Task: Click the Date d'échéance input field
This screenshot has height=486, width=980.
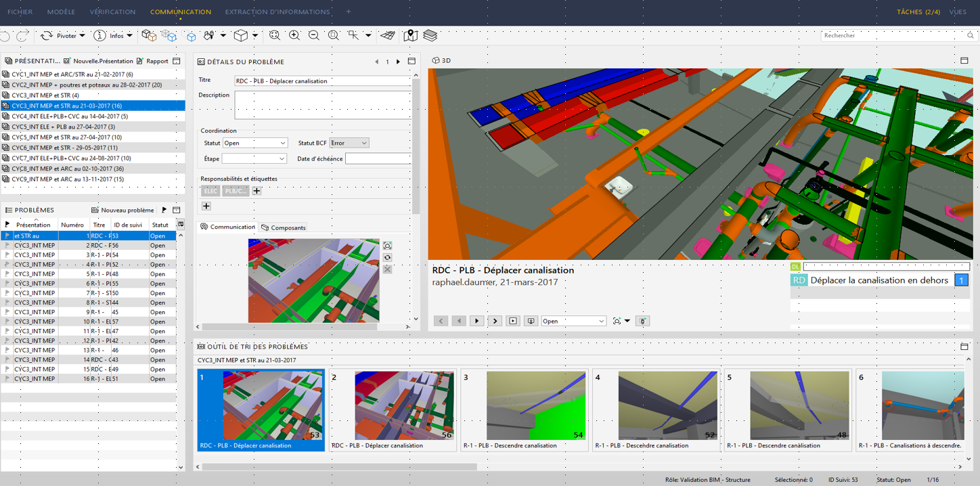Action: [378, 158]
